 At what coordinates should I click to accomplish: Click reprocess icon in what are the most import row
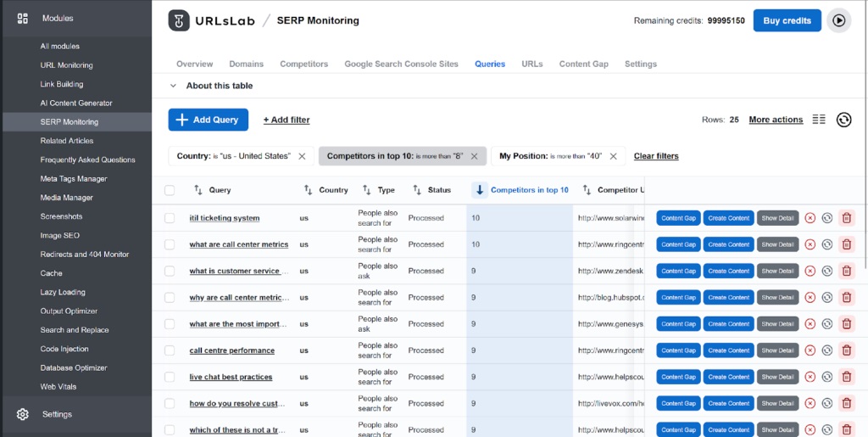click(827, 324)
